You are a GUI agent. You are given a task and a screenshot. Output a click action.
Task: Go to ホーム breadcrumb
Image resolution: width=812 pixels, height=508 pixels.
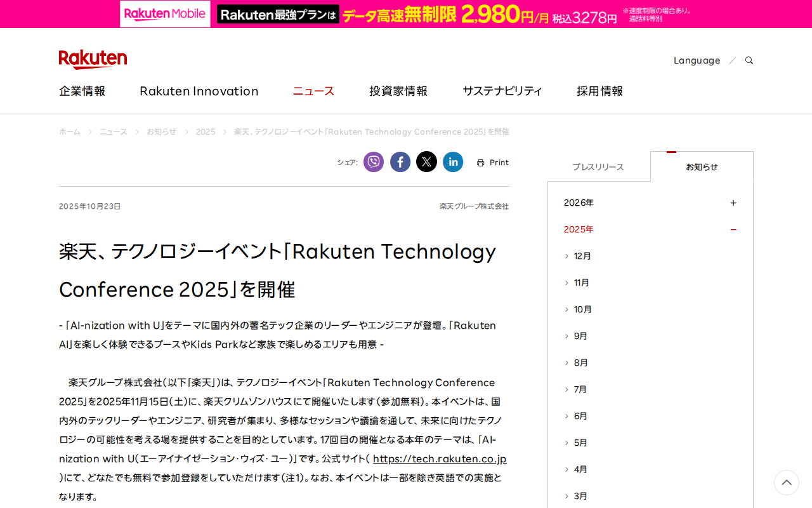[70, 132]
